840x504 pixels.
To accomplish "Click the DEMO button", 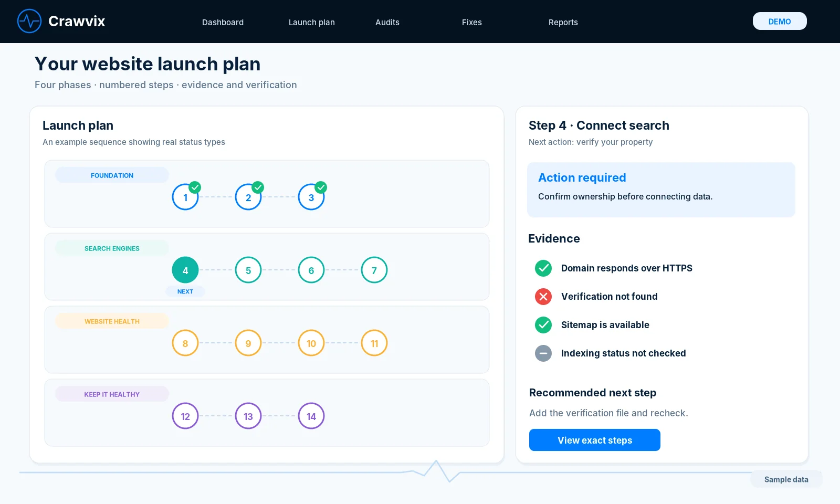I will click(x=780, y=21).
